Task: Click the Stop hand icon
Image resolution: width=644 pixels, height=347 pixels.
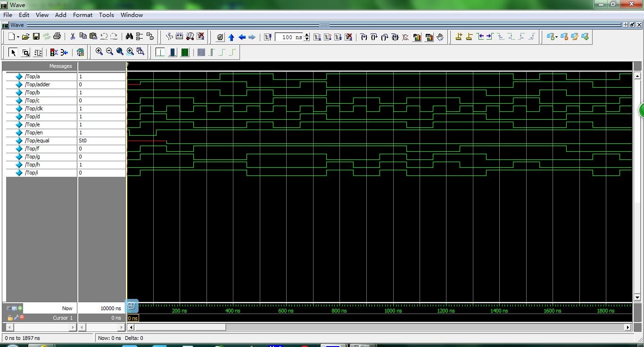Action: [440, 37]
